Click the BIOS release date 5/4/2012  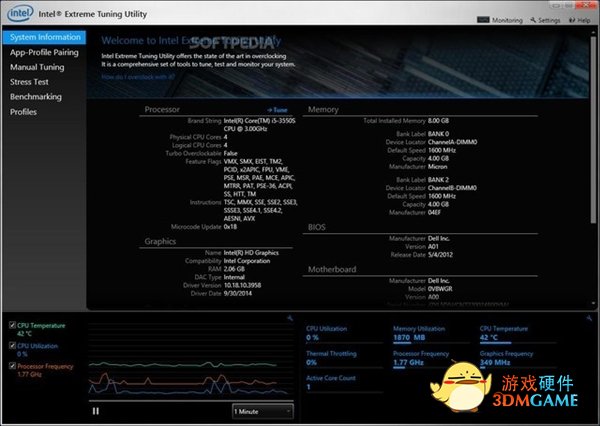point(440,255)
